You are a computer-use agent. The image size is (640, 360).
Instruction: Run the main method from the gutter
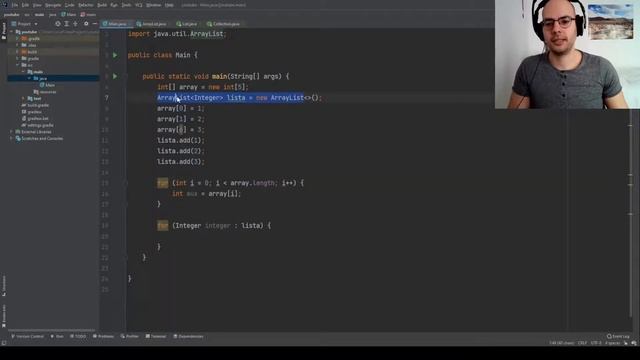(x=115, y=76)
